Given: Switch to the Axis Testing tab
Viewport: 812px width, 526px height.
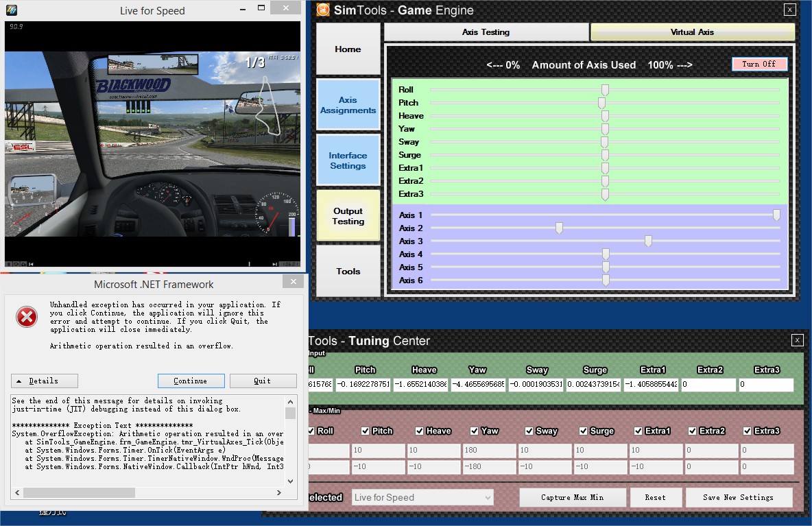Looking at the screenshot, I should coord(486,32).
